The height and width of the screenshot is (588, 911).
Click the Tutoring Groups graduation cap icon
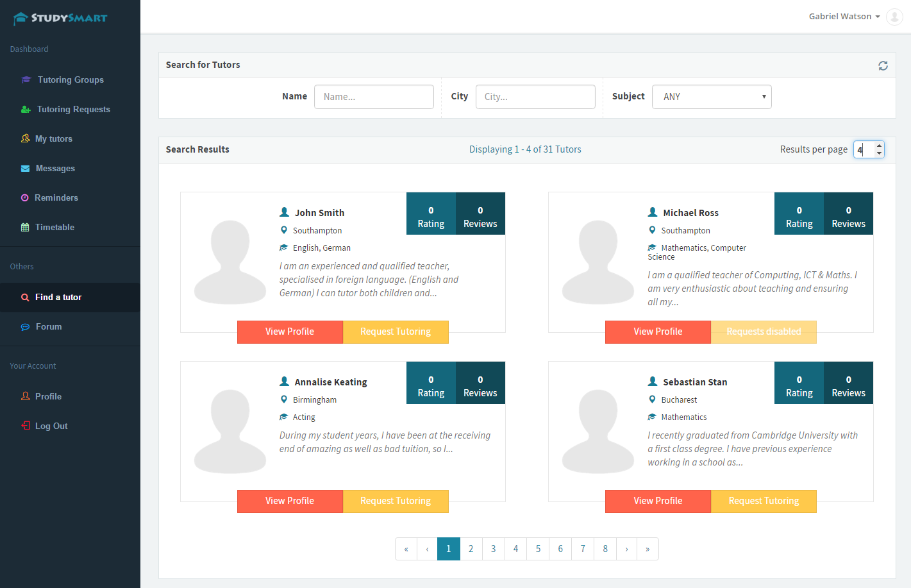(26, 79)
